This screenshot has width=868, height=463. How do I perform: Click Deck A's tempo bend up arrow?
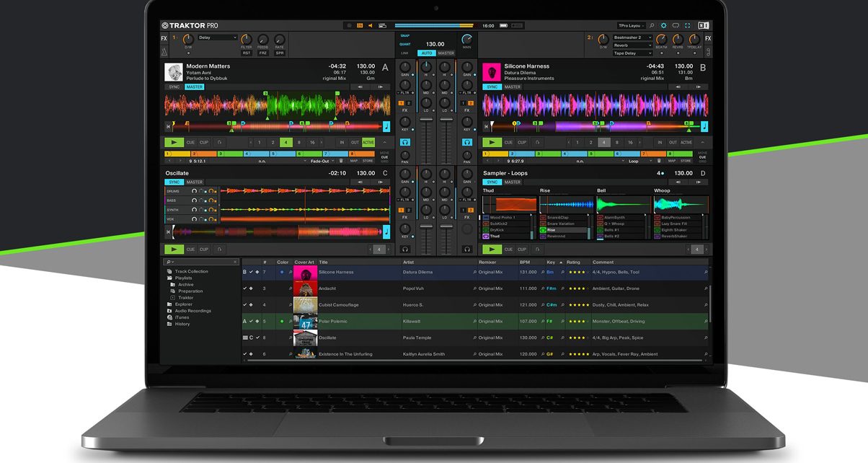tap(381, 87)
